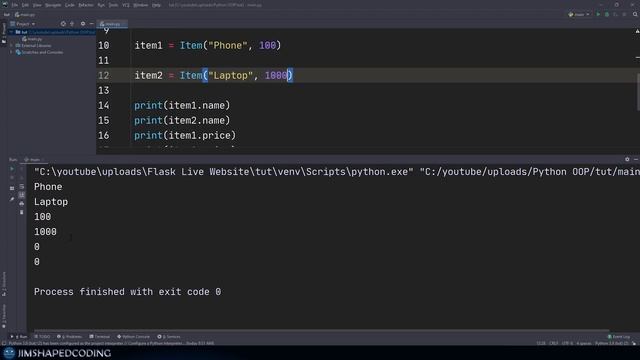Click line 12 code item2 = Item("Laptop", 1000)
The width and height of the screenshot is (640, 360).
coord(213,76)
